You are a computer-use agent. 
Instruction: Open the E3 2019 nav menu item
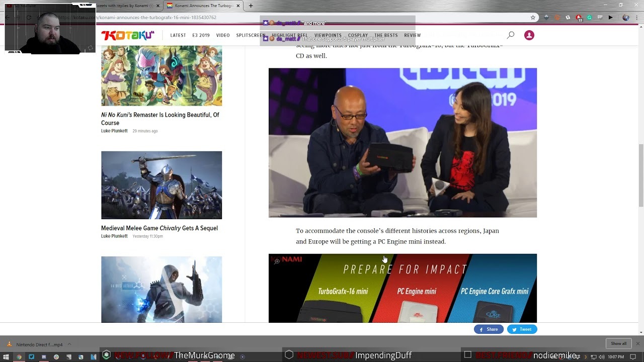(x=201, y=35)
